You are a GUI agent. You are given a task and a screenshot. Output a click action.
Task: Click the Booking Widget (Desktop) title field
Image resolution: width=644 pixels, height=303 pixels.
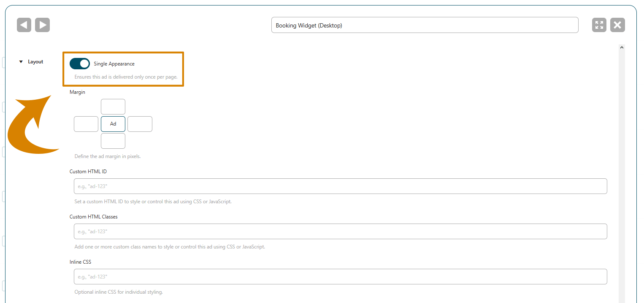click(x=425, y=25)
